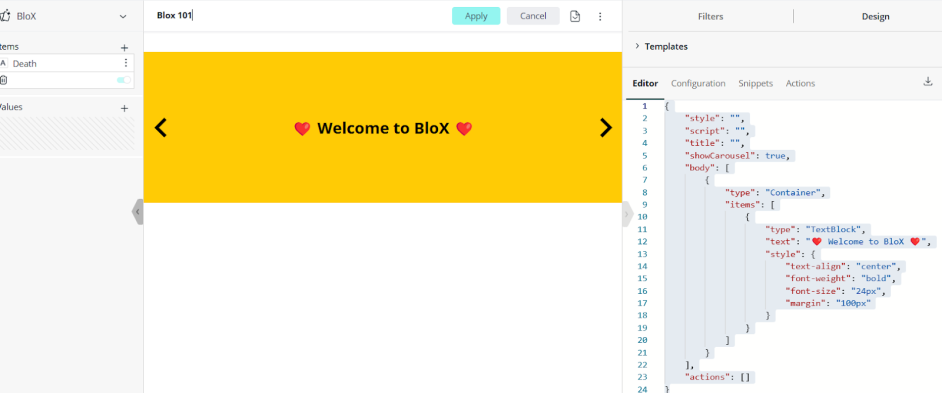Click the Apply button

pos(476,16)
